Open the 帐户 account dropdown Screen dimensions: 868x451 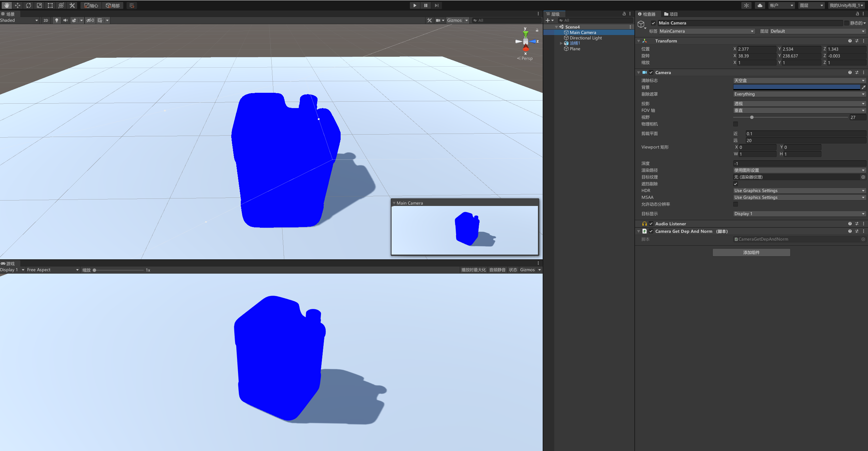[x=781, y=5]
